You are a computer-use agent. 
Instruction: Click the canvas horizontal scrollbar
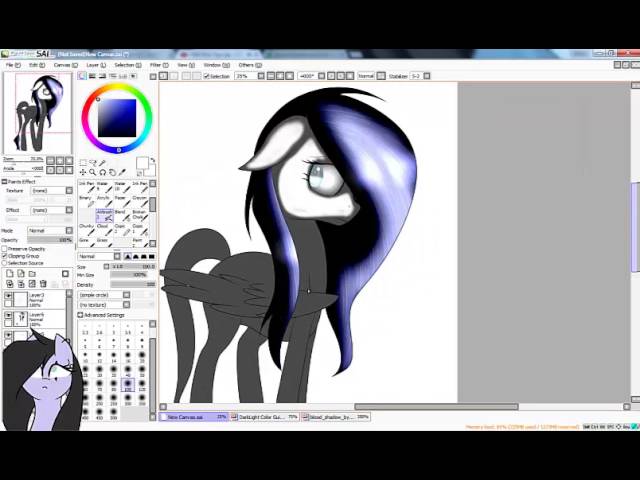point(436,407)
